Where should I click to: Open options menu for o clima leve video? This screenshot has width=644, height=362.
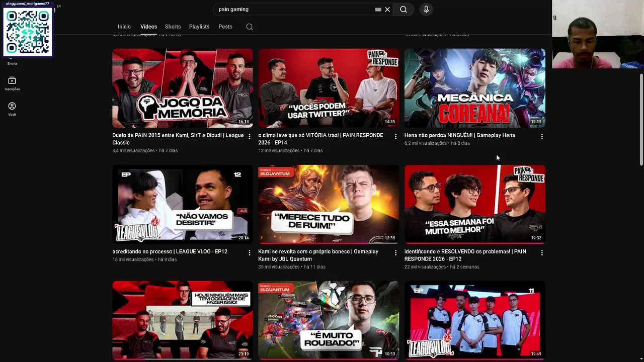click(x=395, y=136)
